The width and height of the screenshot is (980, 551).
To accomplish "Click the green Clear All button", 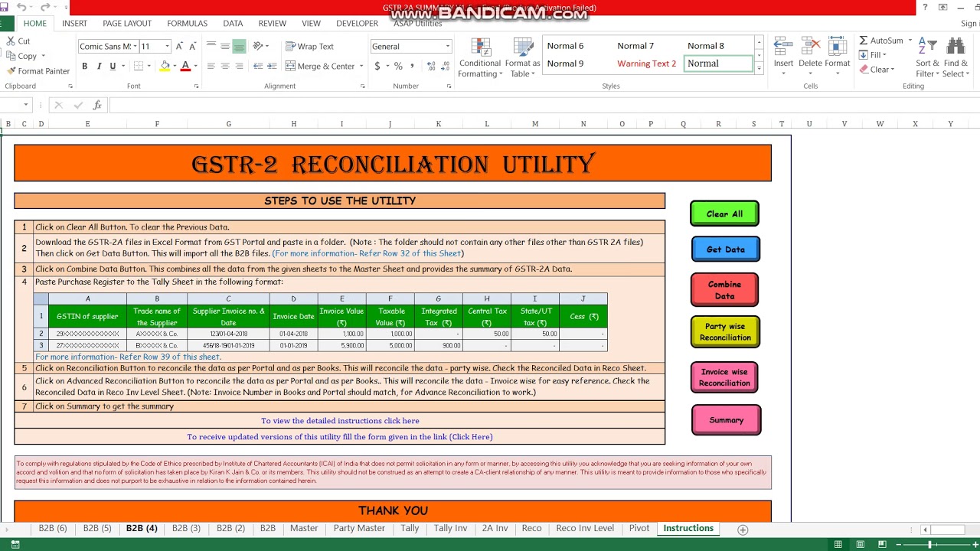I will pyautogui.click(x=724, y=214).
